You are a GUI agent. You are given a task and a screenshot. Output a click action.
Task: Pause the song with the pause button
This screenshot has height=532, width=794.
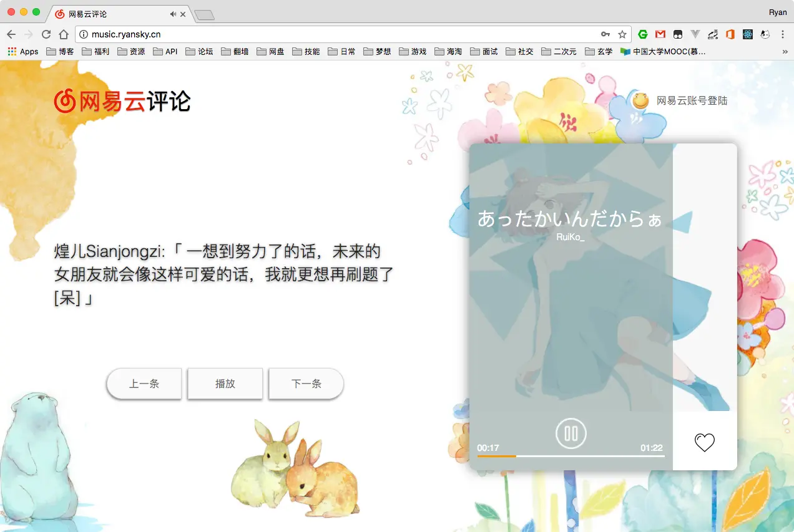click(571, 433)
